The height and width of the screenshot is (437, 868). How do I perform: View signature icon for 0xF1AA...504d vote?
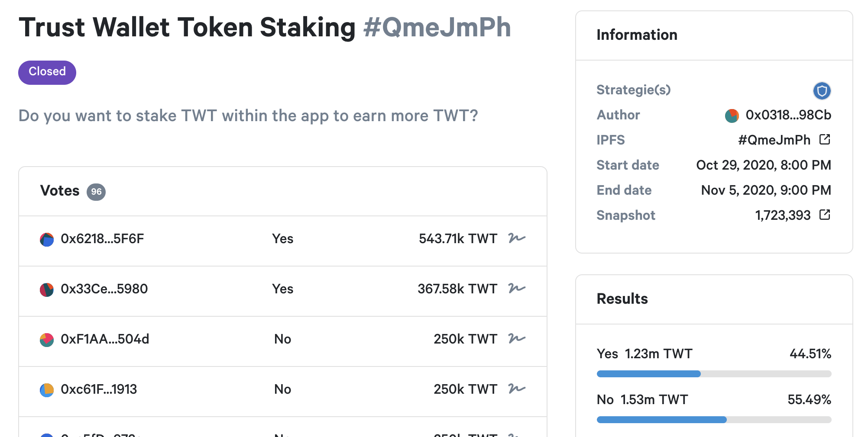tap(517, 338)
